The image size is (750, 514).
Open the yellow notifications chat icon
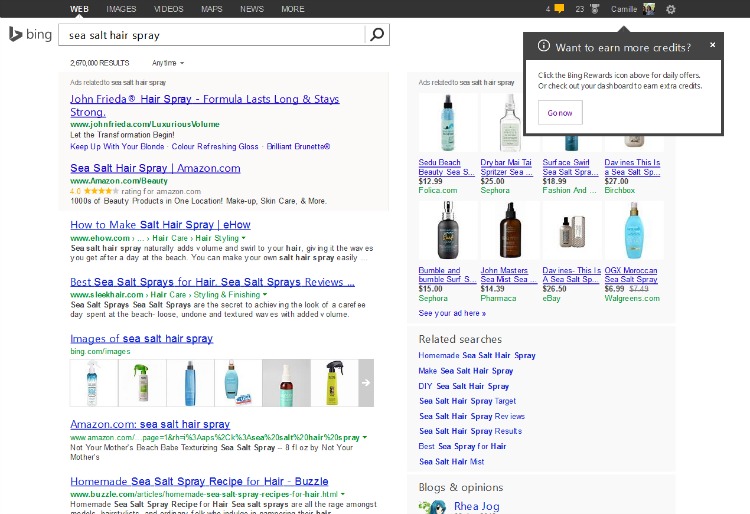(x=559, y=9)
